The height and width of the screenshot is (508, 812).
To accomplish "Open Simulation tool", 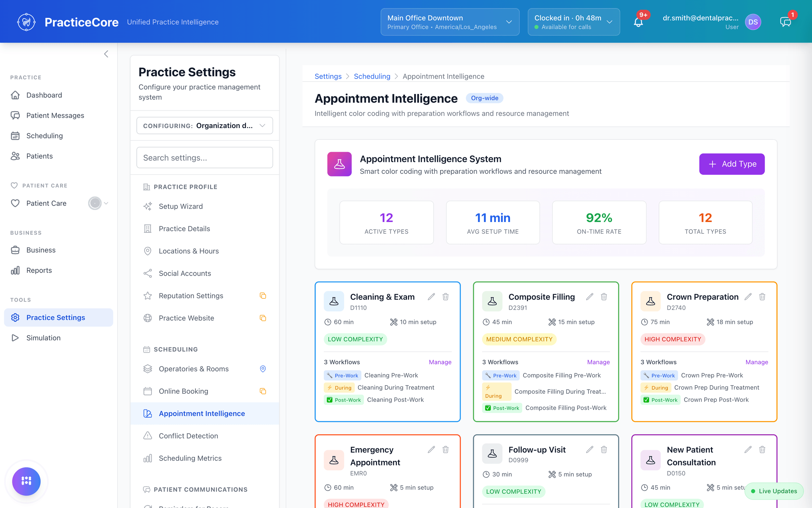I will 59,338.
